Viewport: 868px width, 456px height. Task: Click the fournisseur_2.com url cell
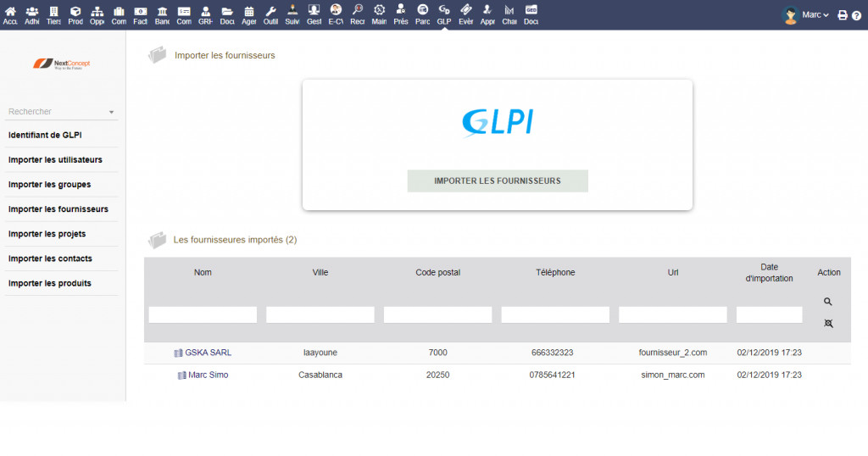click(672, 353)
